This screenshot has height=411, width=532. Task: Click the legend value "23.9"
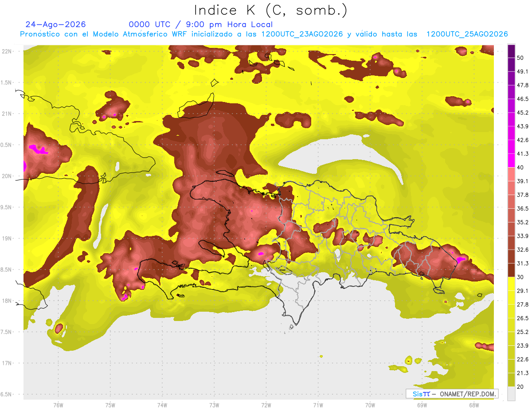coord(523,345)
